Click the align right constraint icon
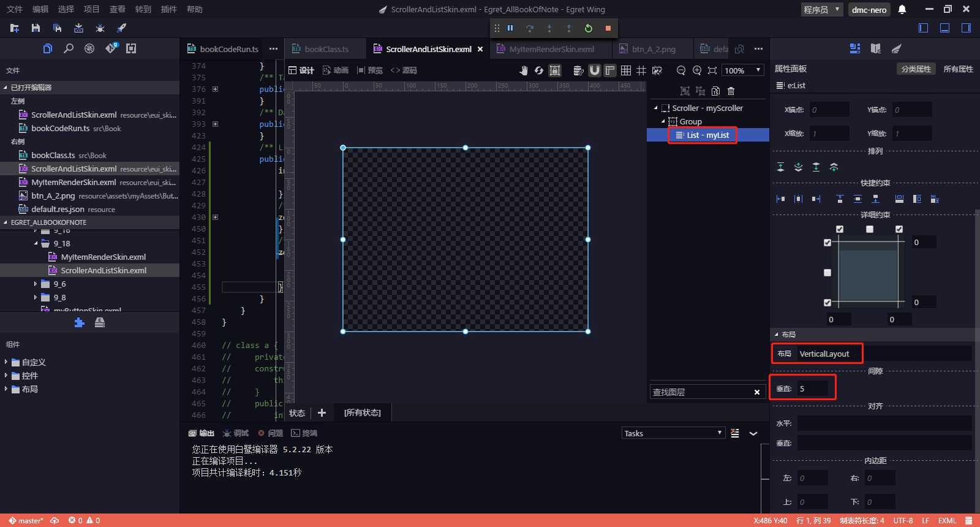This screenshot has height=527, width=980. 816,199
